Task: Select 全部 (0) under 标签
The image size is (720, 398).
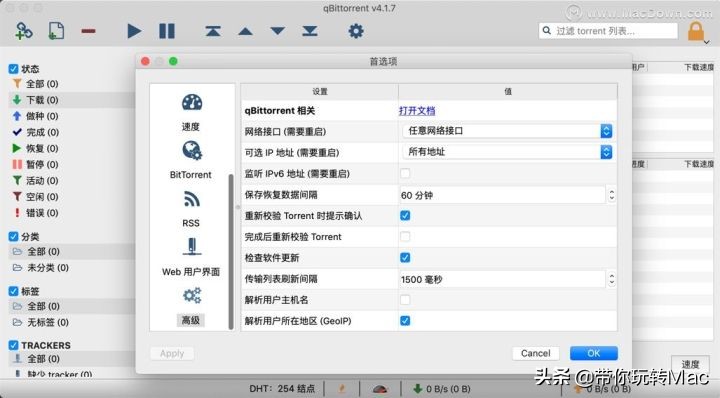Action: pyautogui.click(x=43, y=306)
